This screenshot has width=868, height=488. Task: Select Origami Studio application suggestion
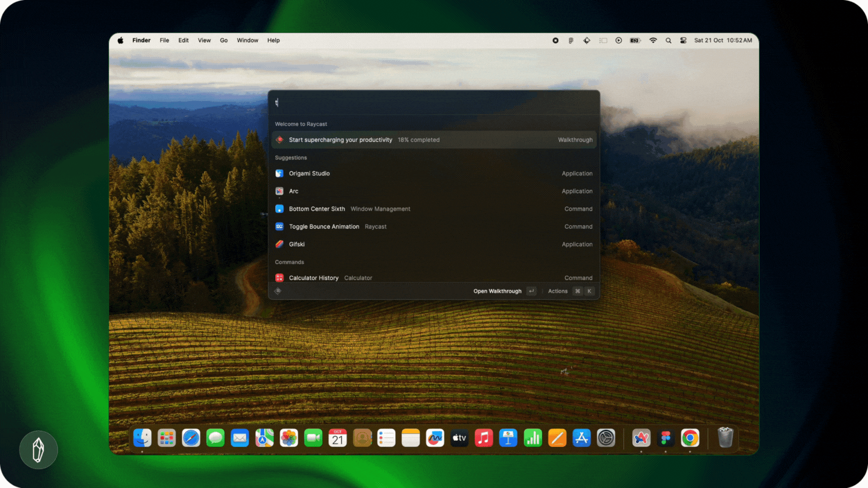[x=434, y=173]
